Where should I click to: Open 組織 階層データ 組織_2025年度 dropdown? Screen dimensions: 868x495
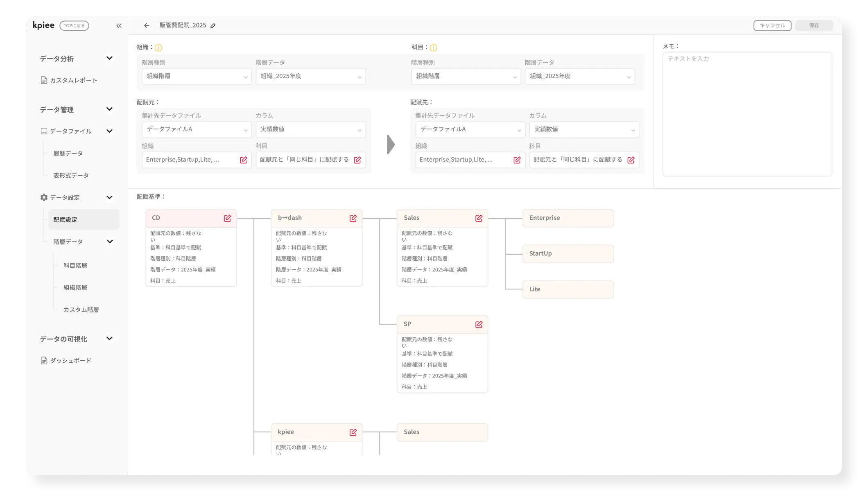310,77
